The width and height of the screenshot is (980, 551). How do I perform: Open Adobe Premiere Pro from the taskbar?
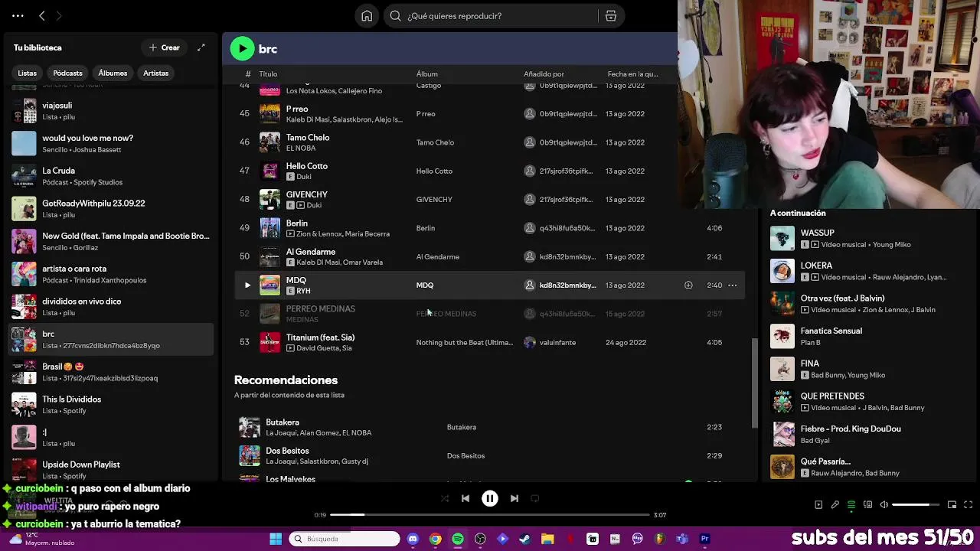704,539
